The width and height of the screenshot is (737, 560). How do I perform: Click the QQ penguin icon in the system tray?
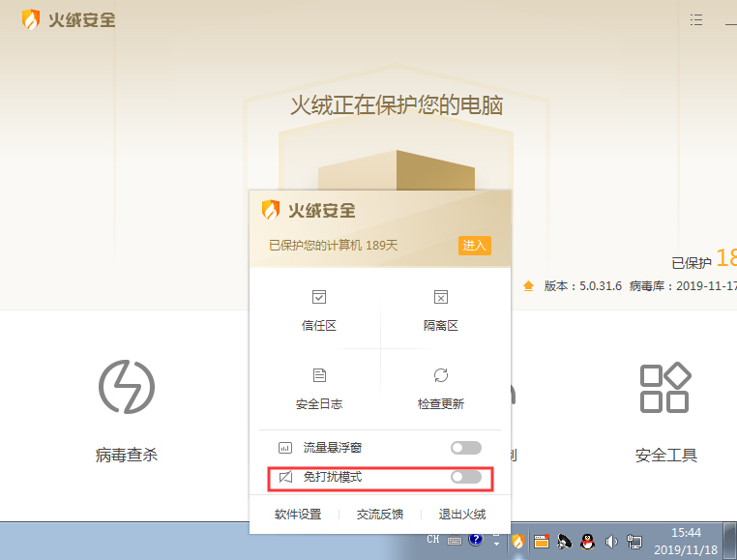[587, 542]
